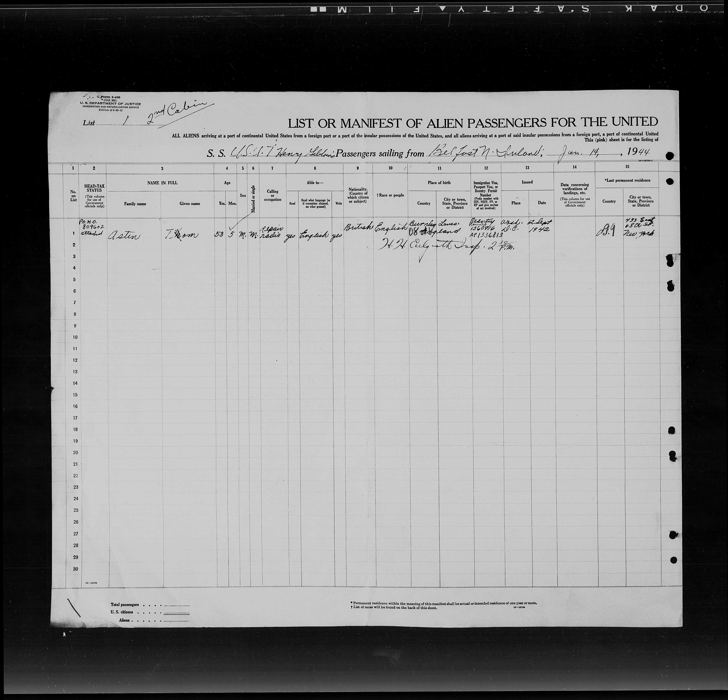
Task: Click the 'Permanent residence within the meaning' footnote
Action: (444, 603)
